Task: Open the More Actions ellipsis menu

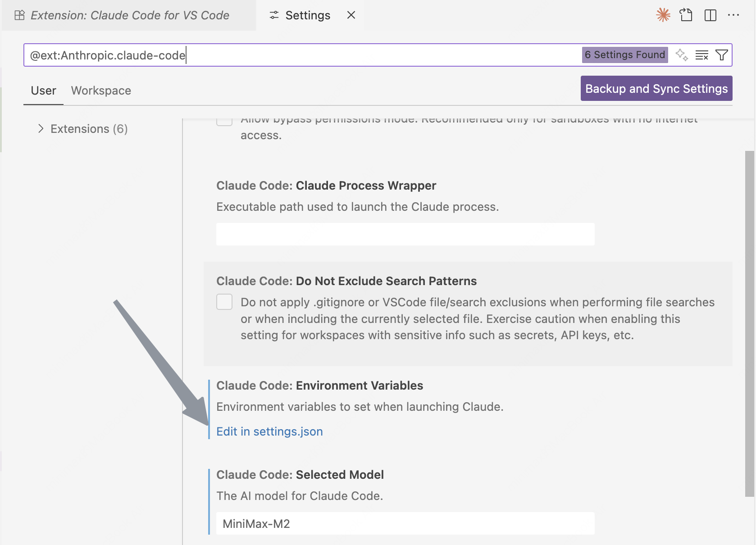Action: point(733,15)
